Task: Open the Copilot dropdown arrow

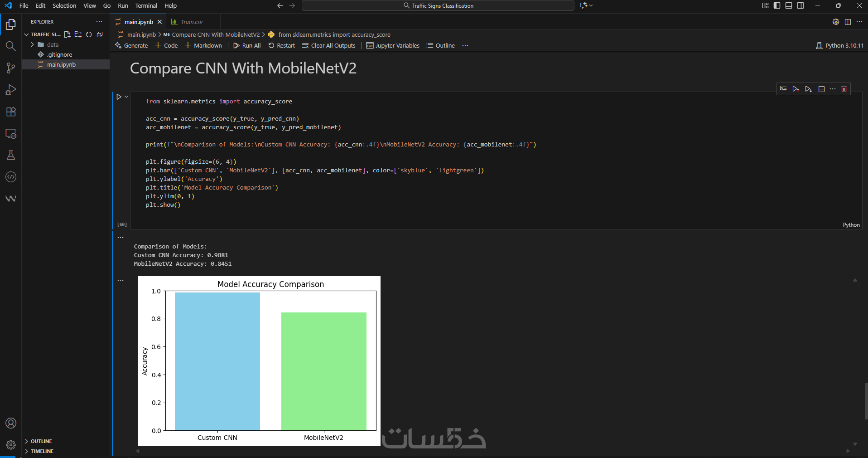Action: 591,5
